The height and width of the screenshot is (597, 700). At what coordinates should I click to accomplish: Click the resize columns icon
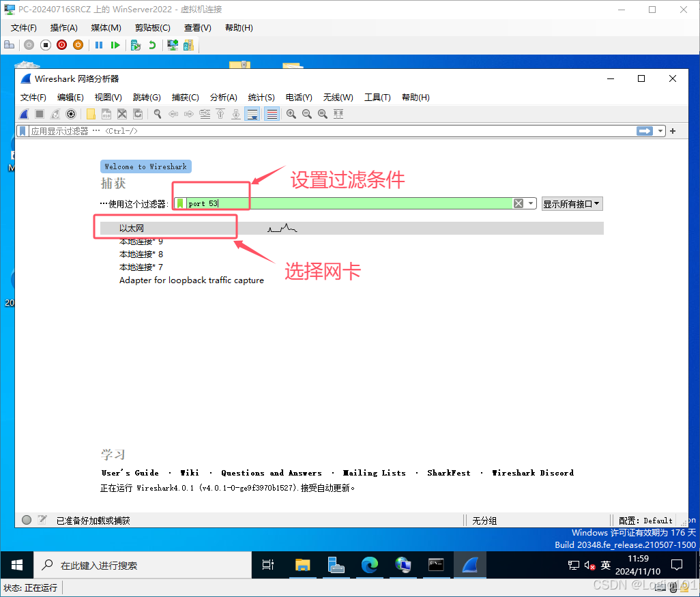(x=338, y=114)
